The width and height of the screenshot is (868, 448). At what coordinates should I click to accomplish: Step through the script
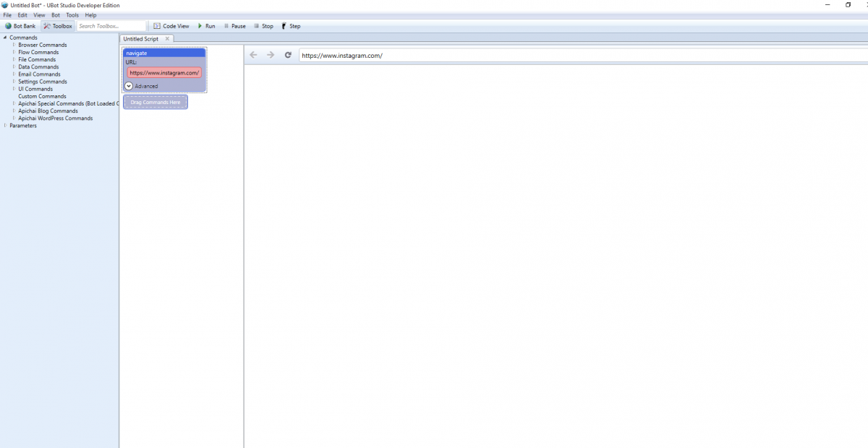(x=291, y=26)
